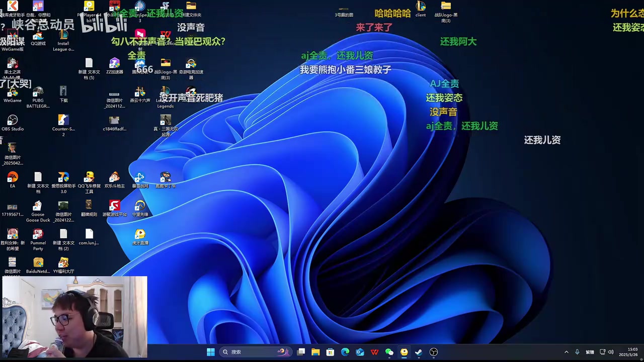Image resolution: width=644 pixels, height=362 pixels.
Task: Toggle the microphone icon in system tray
Action: pyautogui.click(x=577, y=352)
